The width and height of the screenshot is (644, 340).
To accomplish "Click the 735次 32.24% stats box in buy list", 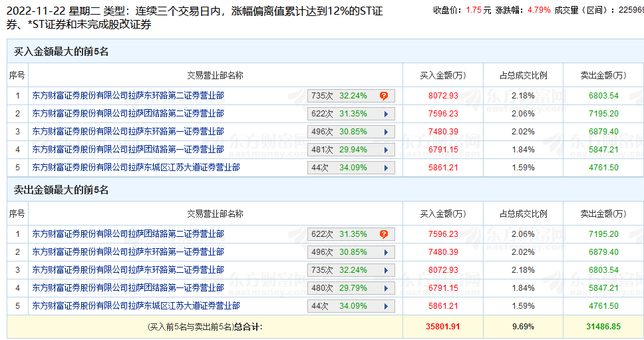I will pos(351,96).
